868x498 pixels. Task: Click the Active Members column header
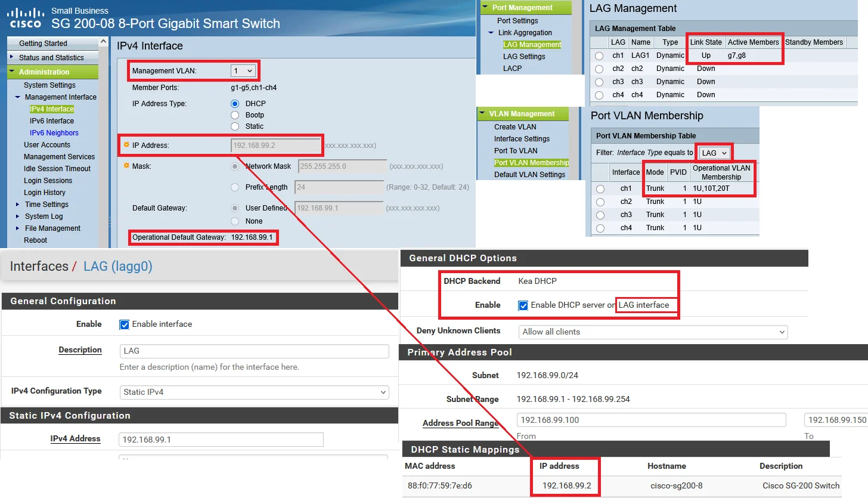753,42
